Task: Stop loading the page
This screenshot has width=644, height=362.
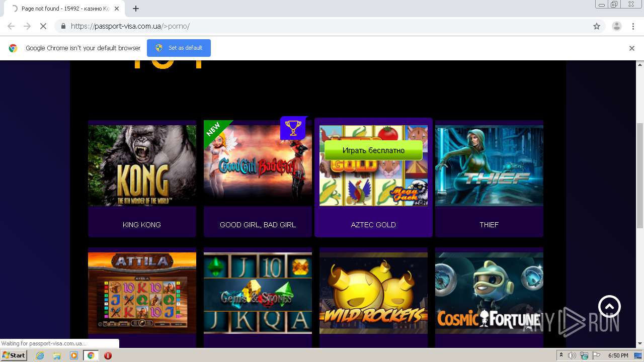Action: point(43,26)
